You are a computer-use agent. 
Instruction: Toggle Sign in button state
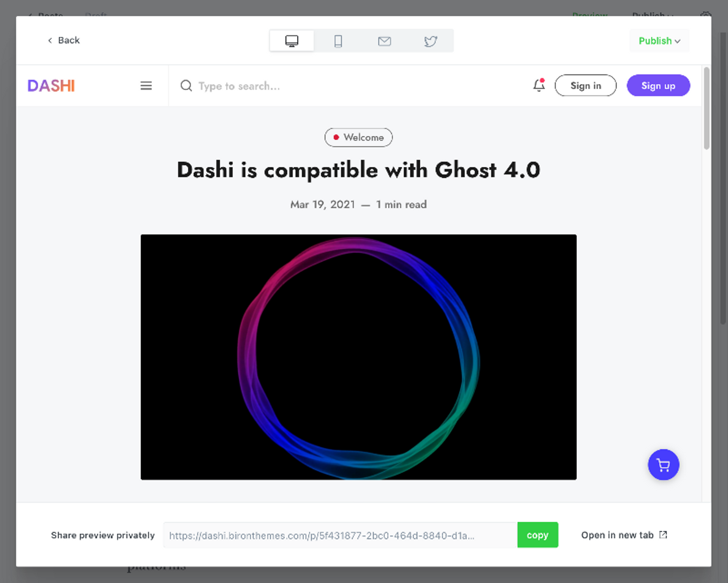pyautogui.click(x=585, y=86)
